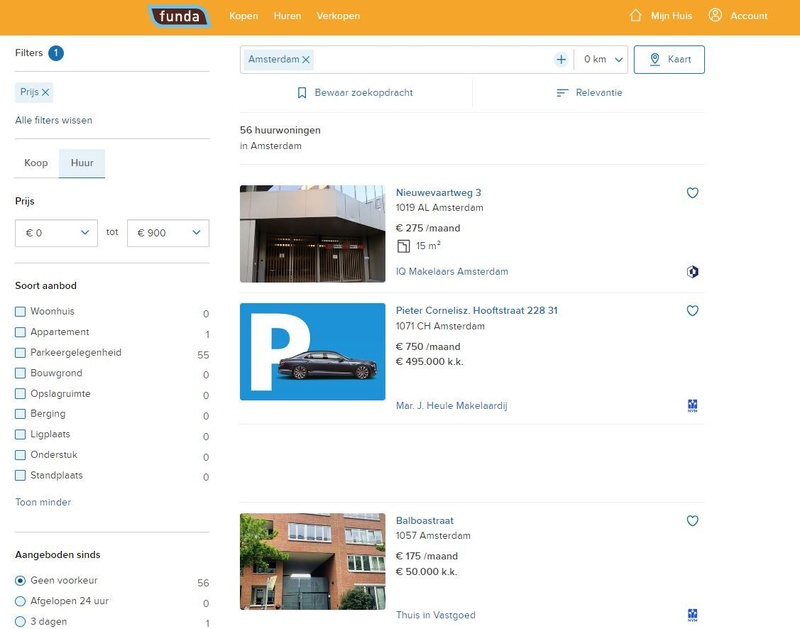800x629 pixels.
Task: Switch to the Huur tab
Action: [x=82, y=163]
